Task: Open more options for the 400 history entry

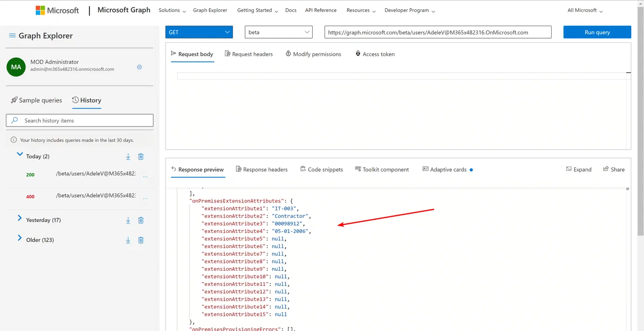Action: 145,198
